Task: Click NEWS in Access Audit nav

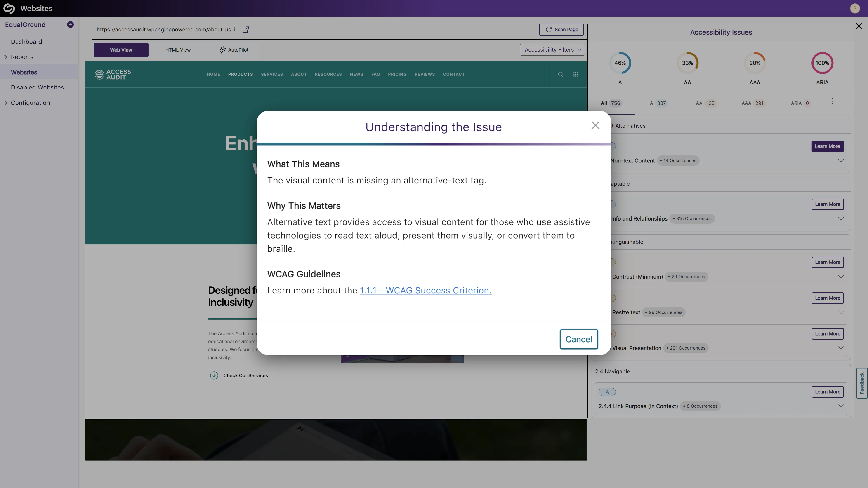Action: (356, 74)
